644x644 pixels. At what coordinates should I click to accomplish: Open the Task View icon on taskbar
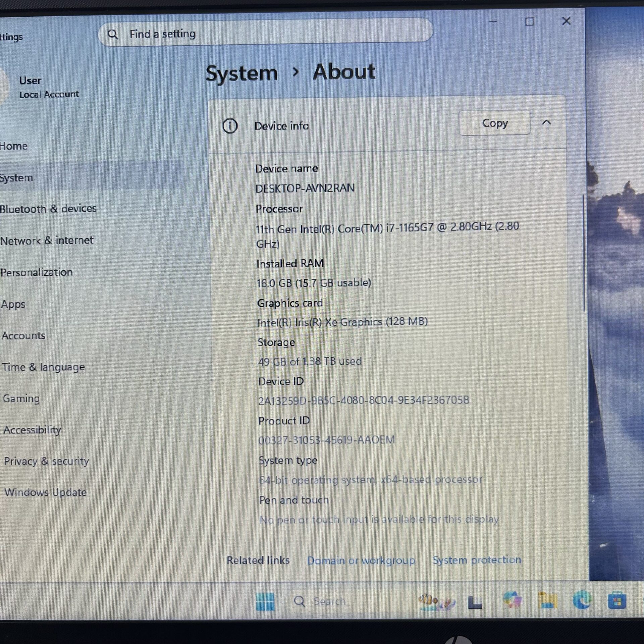tap(475, 602)
